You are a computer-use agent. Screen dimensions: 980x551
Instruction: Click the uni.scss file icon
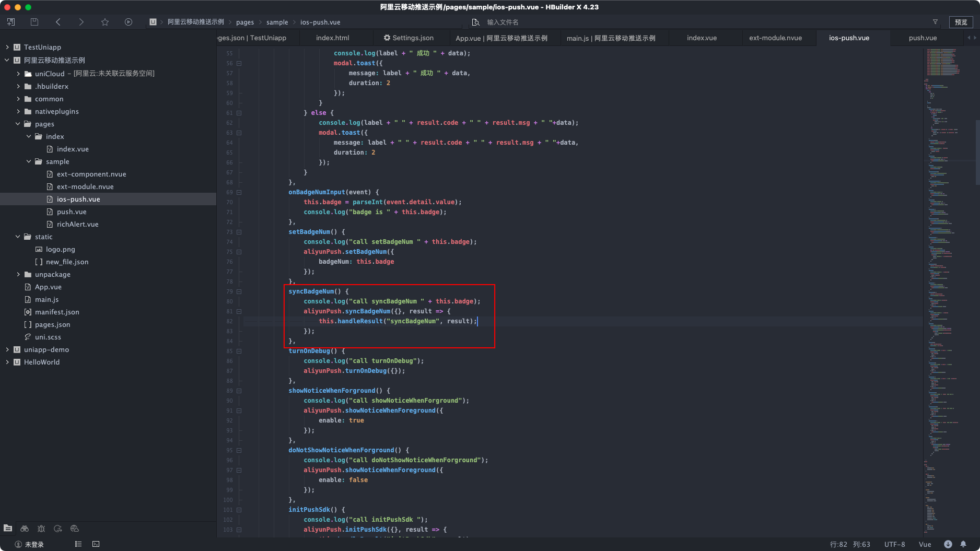pyautogui.click(x=28, y=337)
